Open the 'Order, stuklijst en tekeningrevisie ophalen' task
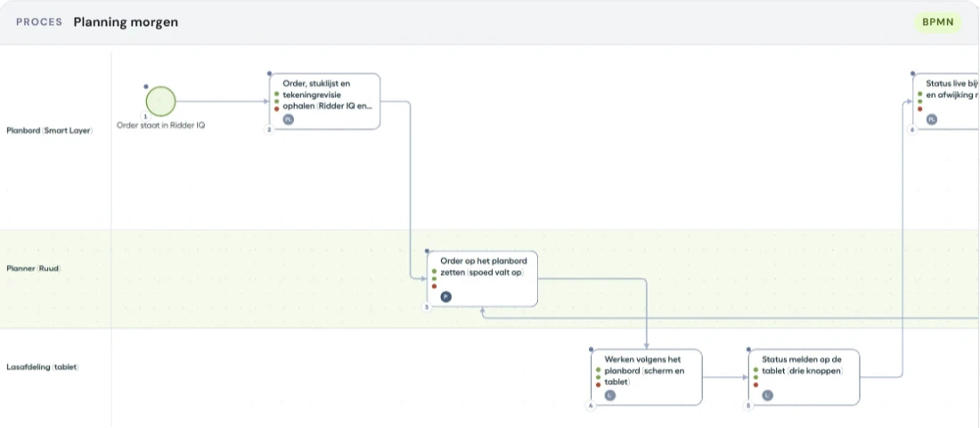 324,102
